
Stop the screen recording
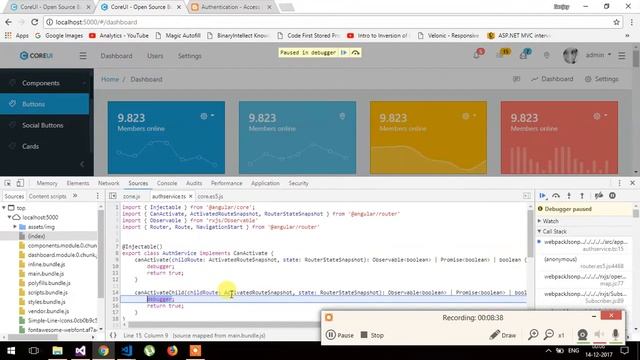[x=372, y=335]
